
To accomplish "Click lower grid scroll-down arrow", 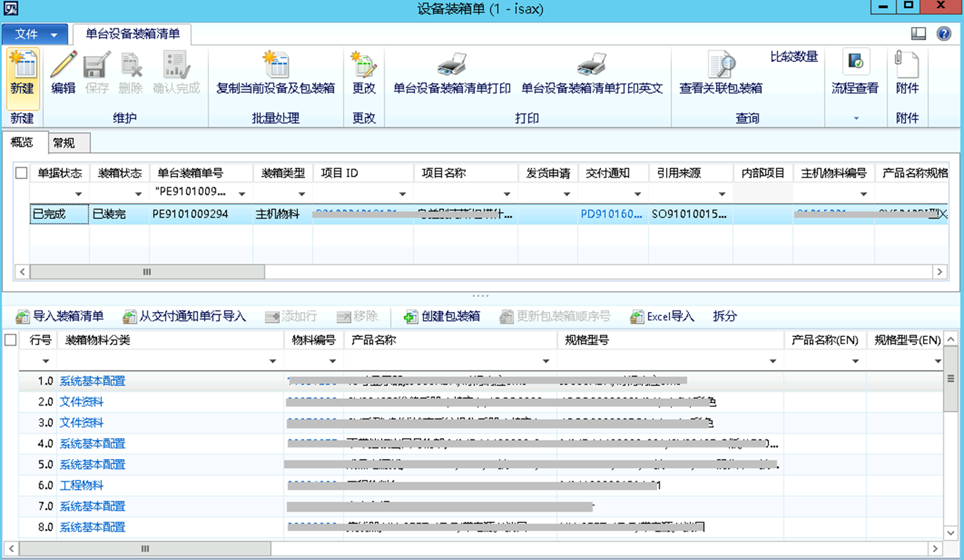I will tap(951, 533).
